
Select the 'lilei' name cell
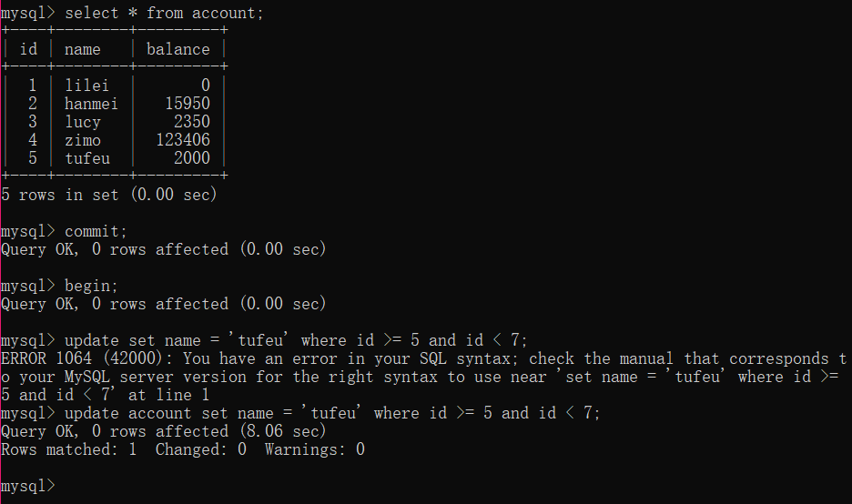(x=87, y=86)
